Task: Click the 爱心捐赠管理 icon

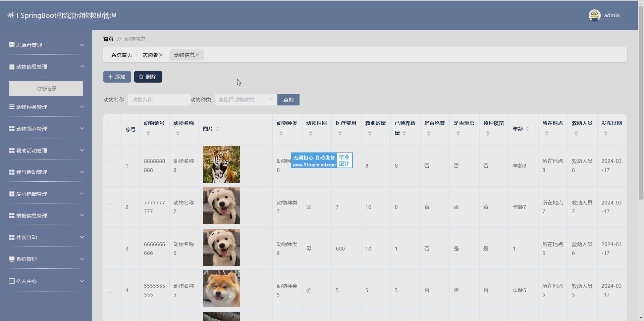Action: pyautogui.click(x=12, y=194)
